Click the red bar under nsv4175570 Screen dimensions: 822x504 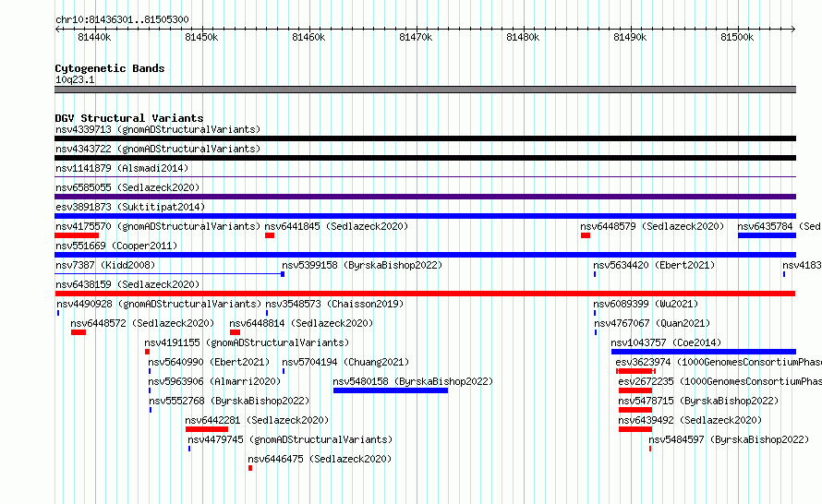coord(77,235)
